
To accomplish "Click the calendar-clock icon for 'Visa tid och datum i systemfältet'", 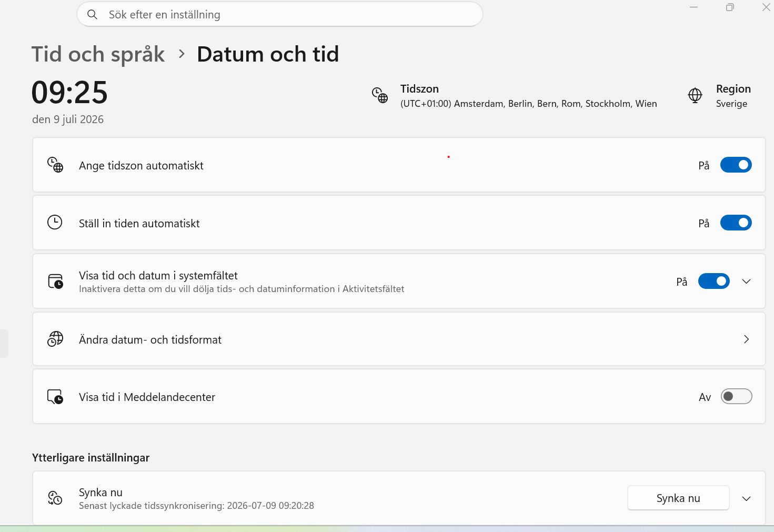I will 55,281.
